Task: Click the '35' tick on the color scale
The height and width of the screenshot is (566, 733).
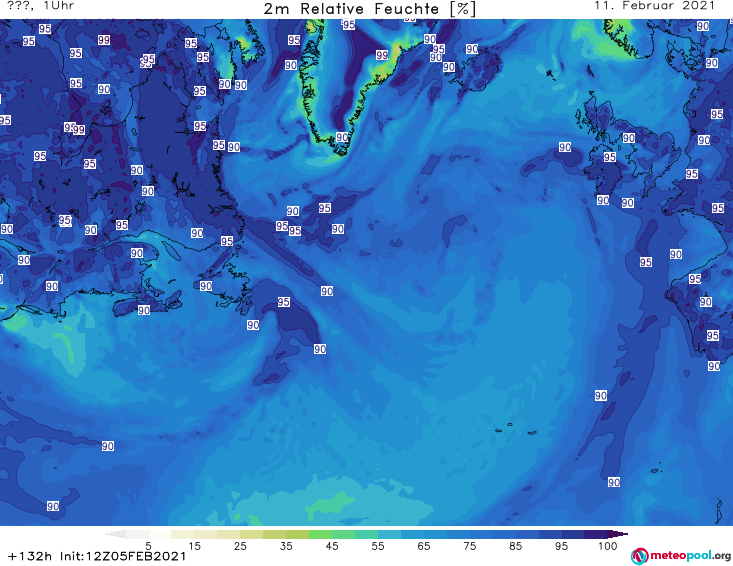Action: (x=286, y=546)
